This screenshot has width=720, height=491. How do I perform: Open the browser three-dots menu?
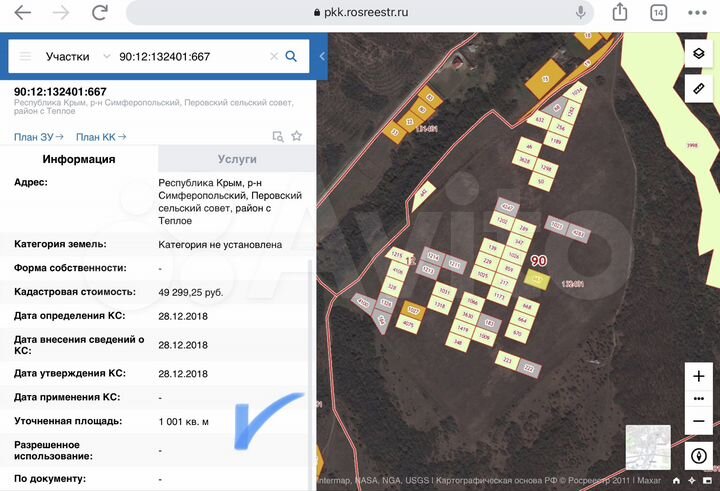coord(697,13)
